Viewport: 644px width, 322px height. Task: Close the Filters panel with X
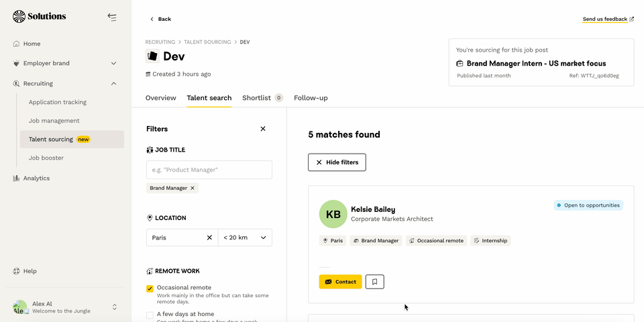point(263,129)
